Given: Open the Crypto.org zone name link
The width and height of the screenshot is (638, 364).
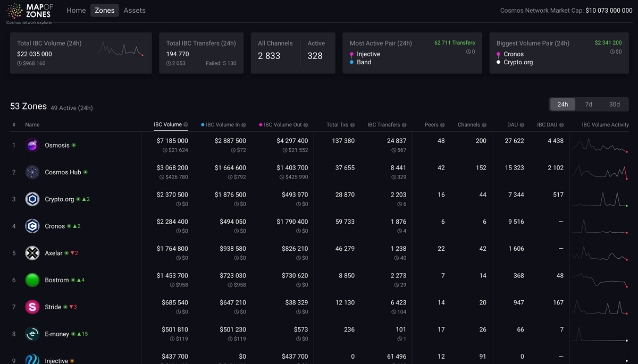Looking at the screenshot, I should click(60, 199).
